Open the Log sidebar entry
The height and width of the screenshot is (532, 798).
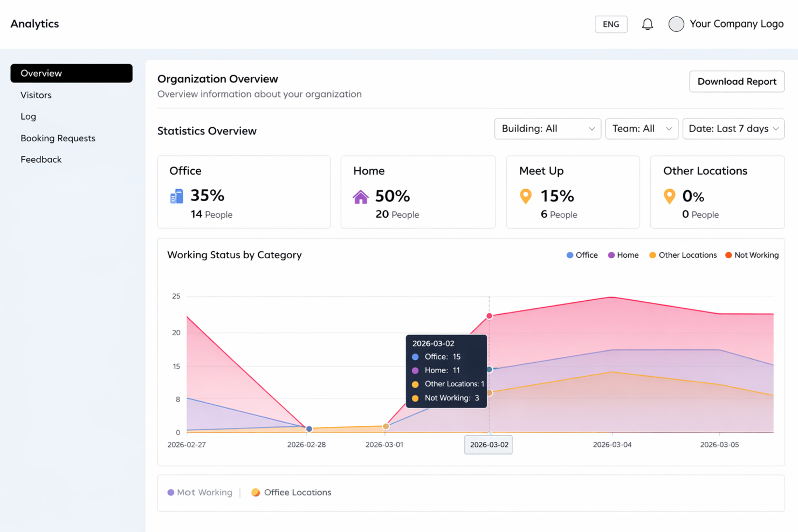point(28,116)
